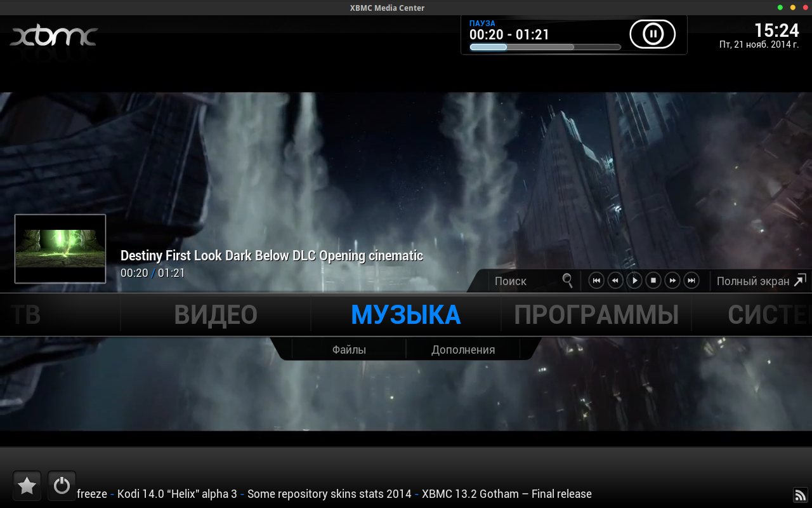Click the 00:20 / 01:21 time under title
The width and height of the screenshot is (812, 508).
(x=153, y=273)
